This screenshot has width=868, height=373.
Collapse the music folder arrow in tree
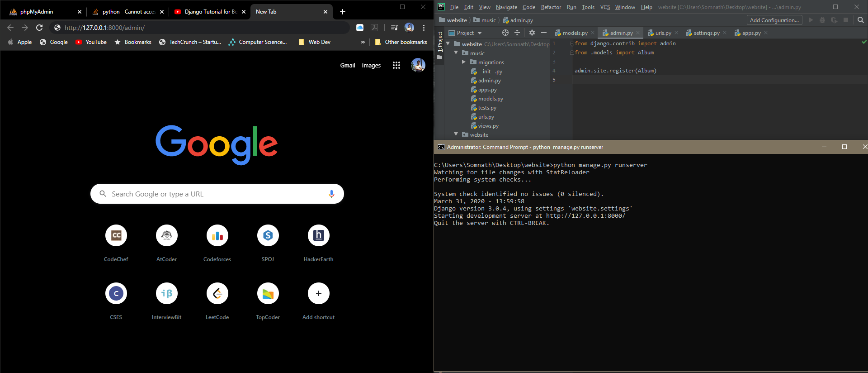(x=456, y=53)
